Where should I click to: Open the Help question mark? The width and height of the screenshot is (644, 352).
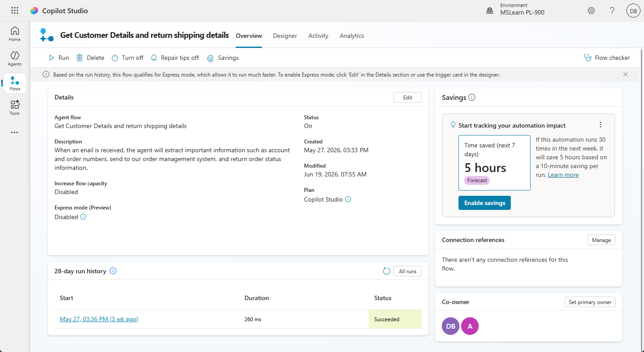click(612, 11)
